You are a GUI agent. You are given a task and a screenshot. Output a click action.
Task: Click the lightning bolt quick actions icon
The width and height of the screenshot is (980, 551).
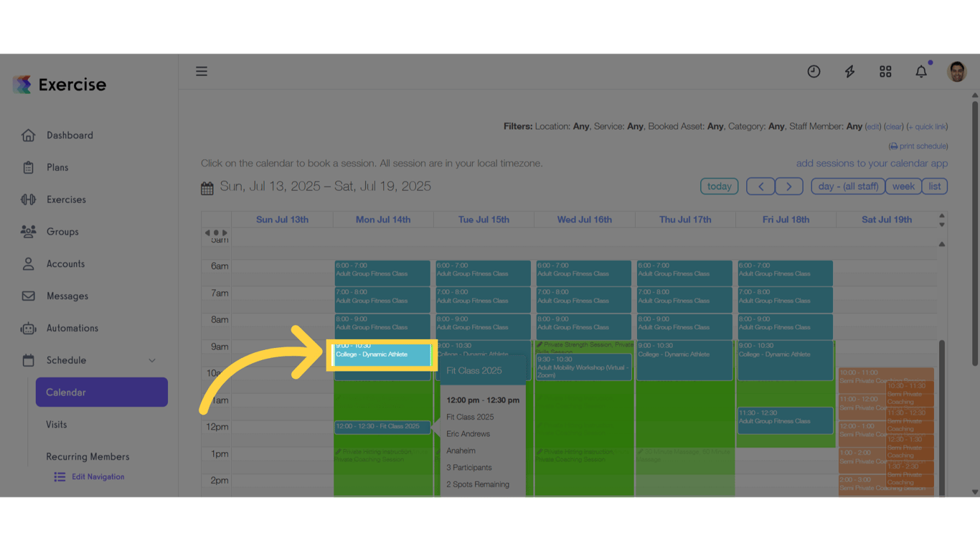pyautogui.click(x=849, y=71)
